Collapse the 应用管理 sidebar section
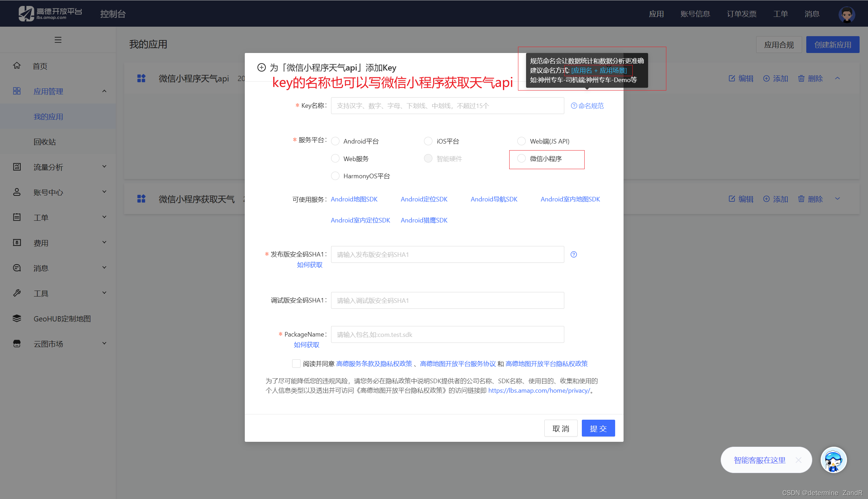This screenshot has height=499, width=868. pos(104,91)
